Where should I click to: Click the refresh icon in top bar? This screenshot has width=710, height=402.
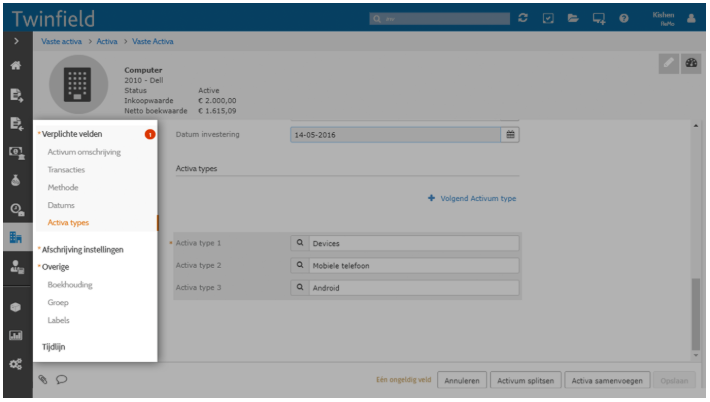(523, 18)
